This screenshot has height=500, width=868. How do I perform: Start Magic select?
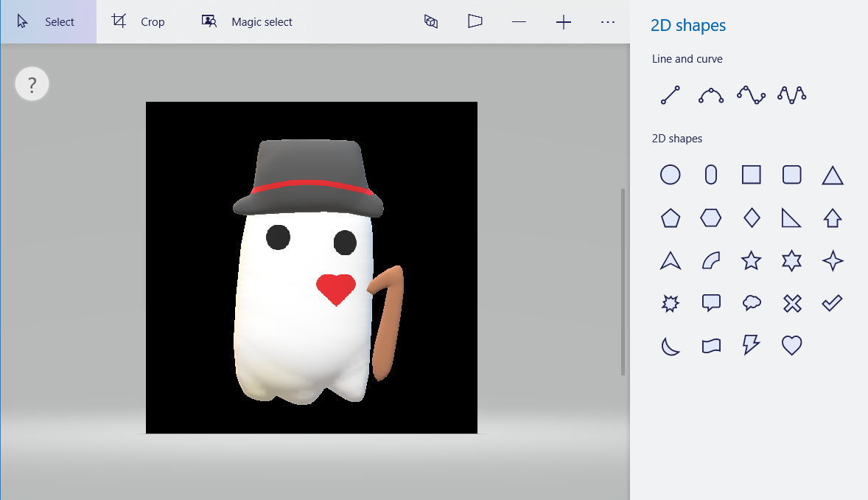tap(248, 22)
